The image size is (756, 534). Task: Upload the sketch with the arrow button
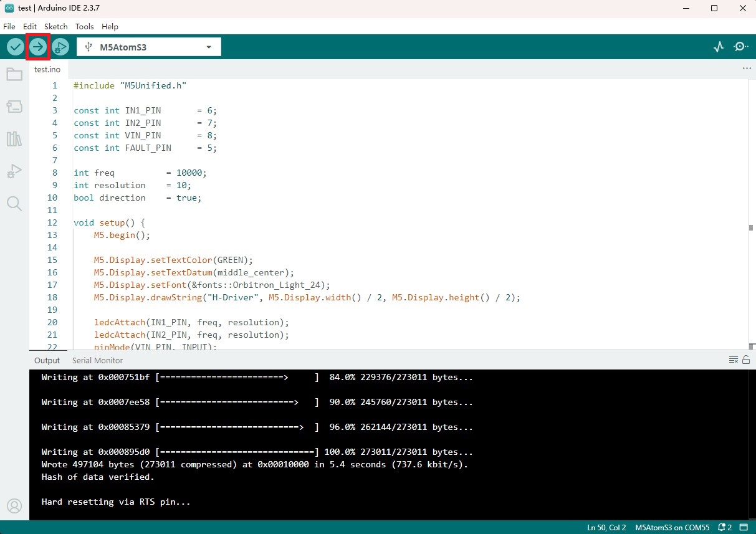point(38,47)
